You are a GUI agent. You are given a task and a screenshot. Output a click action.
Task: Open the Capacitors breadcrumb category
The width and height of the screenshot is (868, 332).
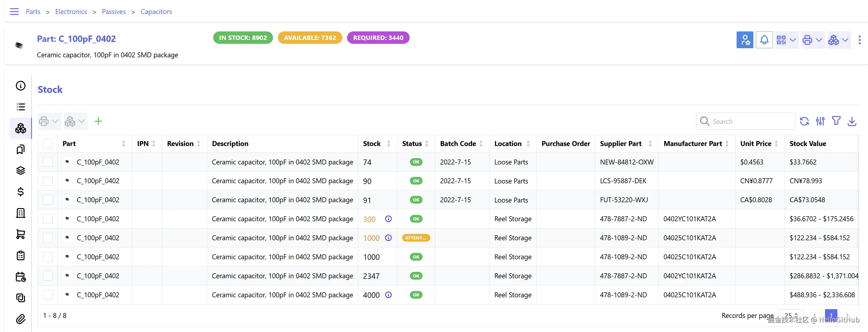point(156,12)
